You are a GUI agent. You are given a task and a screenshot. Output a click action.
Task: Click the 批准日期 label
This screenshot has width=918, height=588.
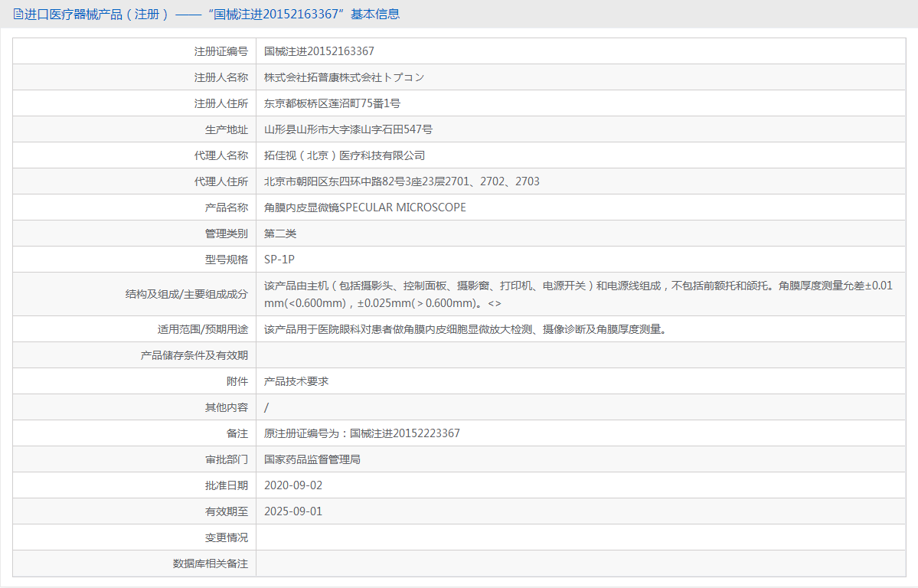(x=226, y=485)
